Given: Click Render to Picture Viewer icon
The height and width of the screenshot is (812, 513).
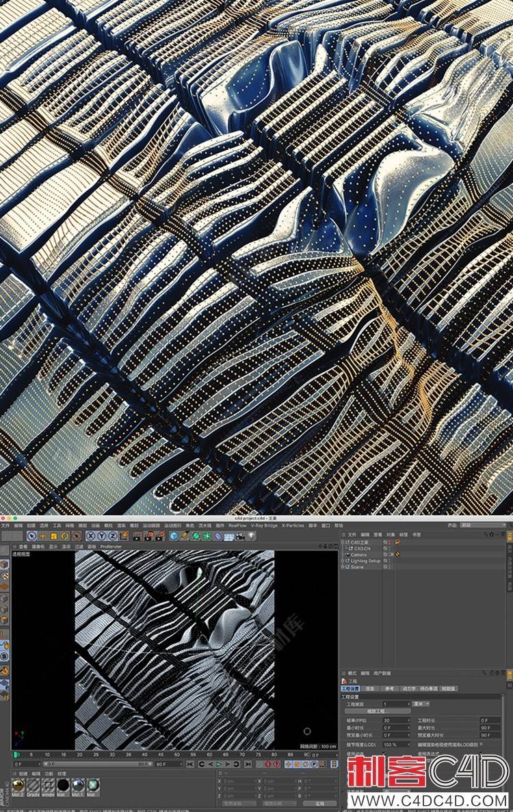Looking at the screenshot, I should coord(148,536).
